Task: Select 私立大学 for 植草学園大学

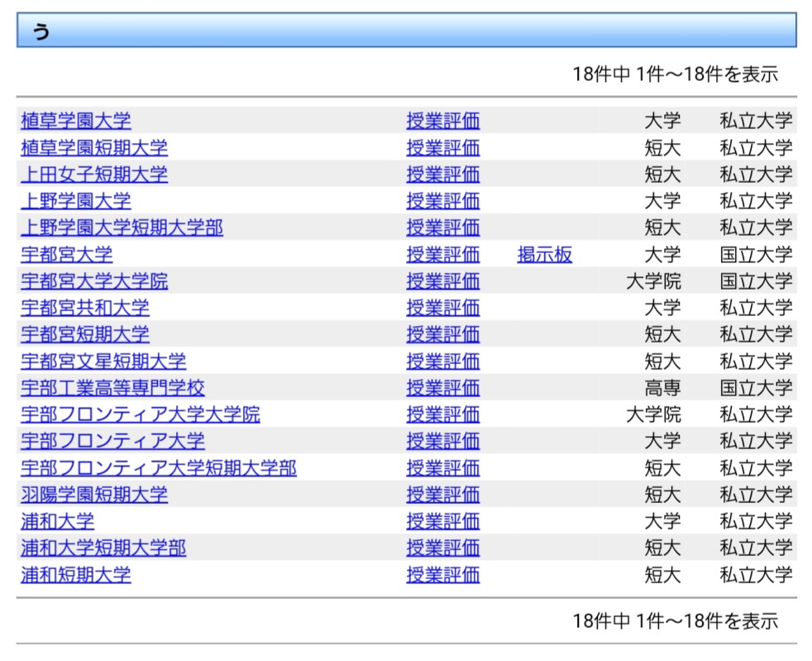Action: coord(756,121)
